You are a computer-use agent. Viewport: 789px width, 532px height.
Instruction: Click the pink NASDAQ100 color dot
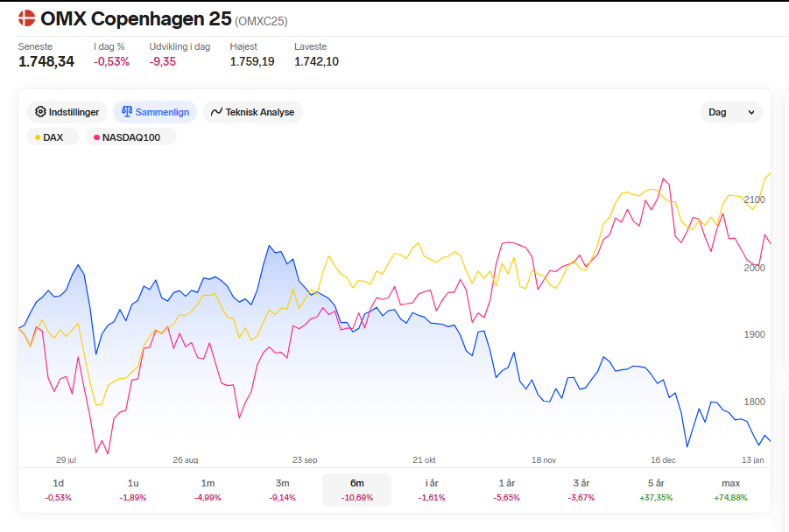[96, 137]
